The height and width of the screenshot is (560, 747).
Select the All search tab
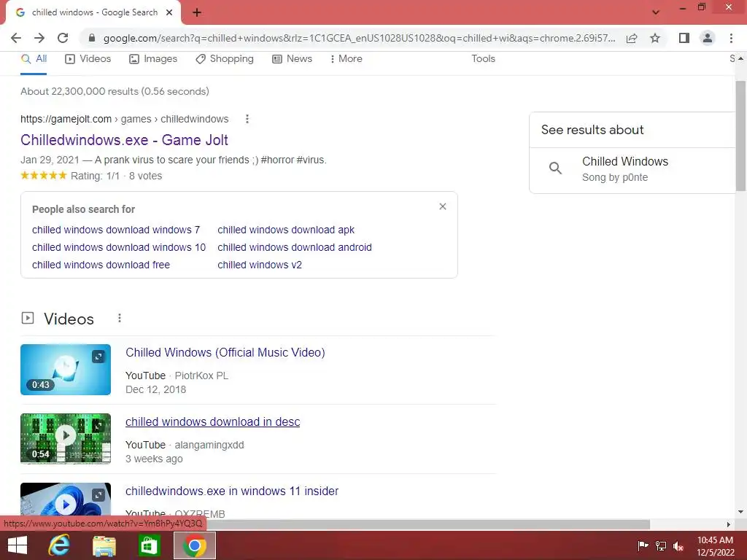[x=34, y=58]
